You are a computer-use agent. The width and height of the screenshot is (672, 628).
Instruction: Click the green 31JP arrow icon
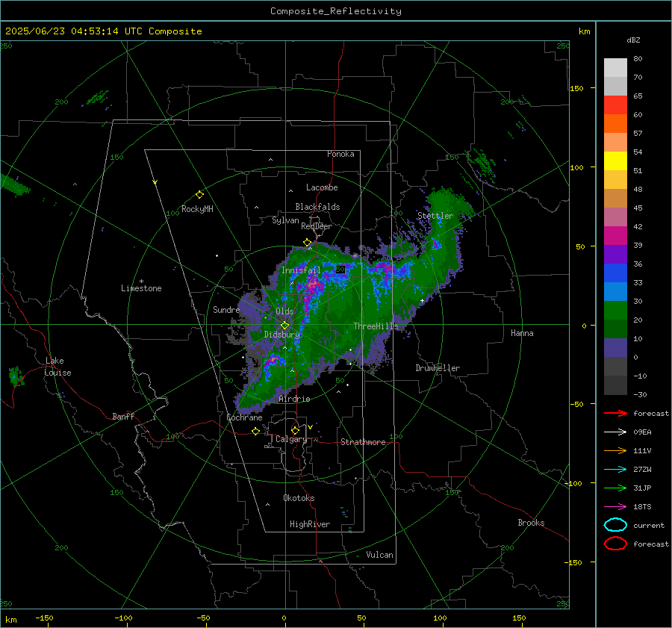pyautogui.click(x=615, y=488)
